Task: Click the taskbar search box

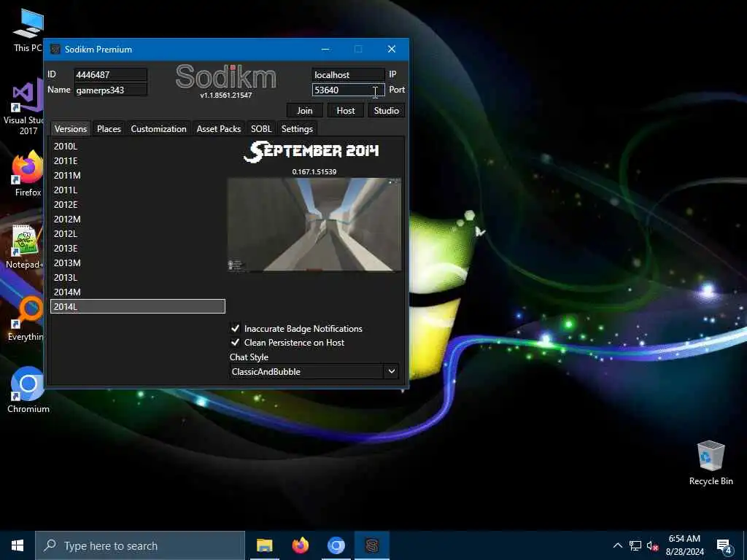Action: pyautogui.click(x=140, y=545)
